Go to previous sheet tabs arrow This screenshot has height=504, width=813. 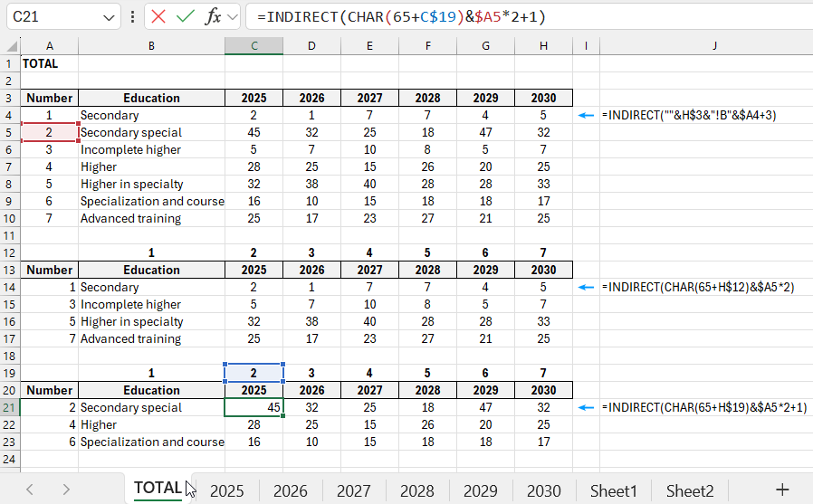[x=30, y=489]
